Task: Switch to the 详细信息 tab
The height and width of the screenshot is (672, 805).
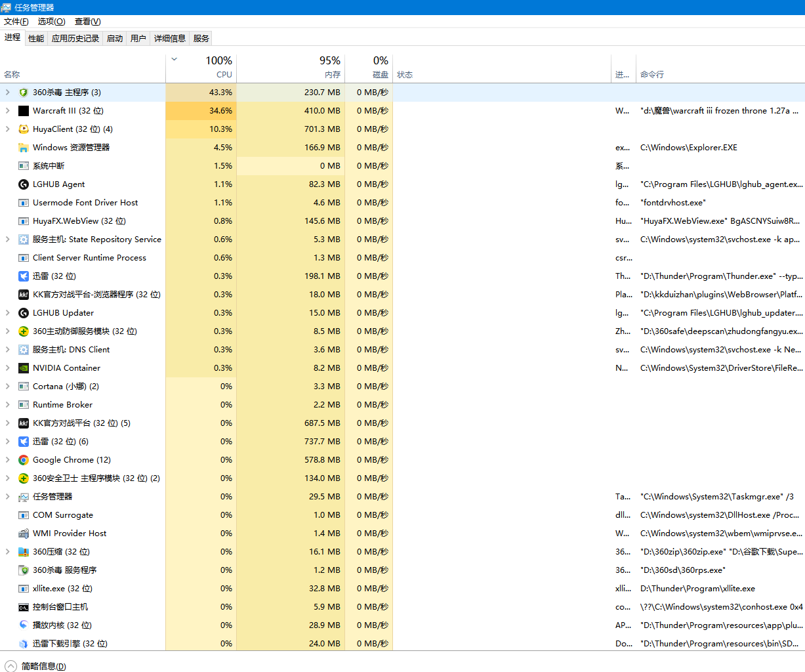Action: coord(170,38)
